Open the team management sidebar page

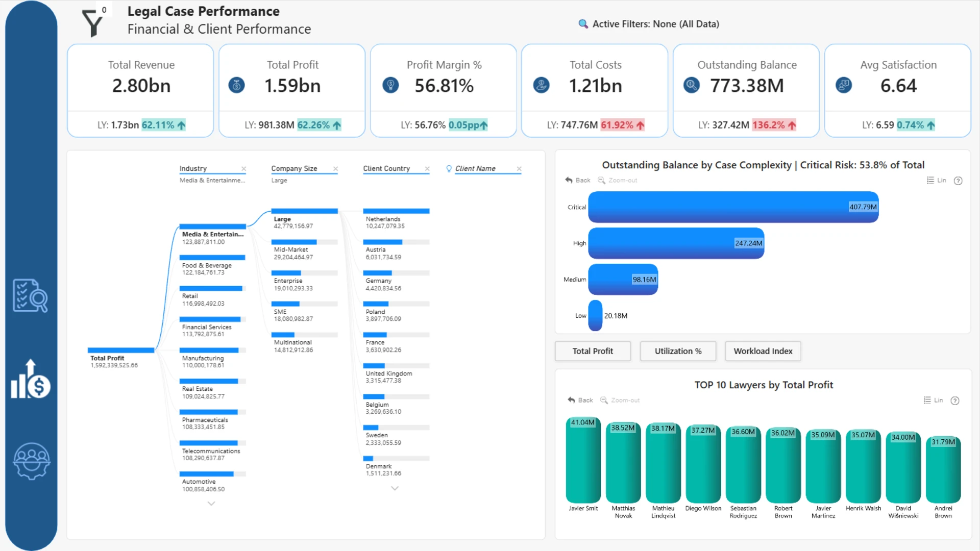pos(31,461)
